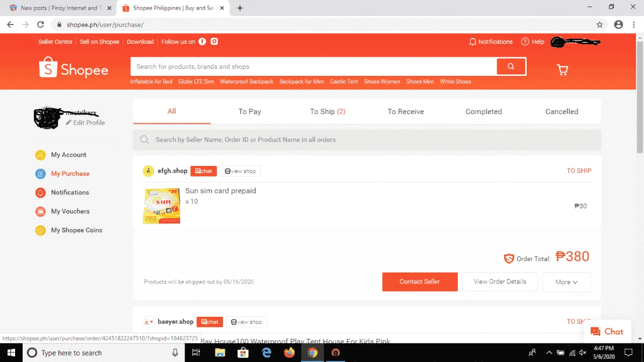Click the Shopee logo
The width and height of the screenshot is (644, 362).
[74, 68]
